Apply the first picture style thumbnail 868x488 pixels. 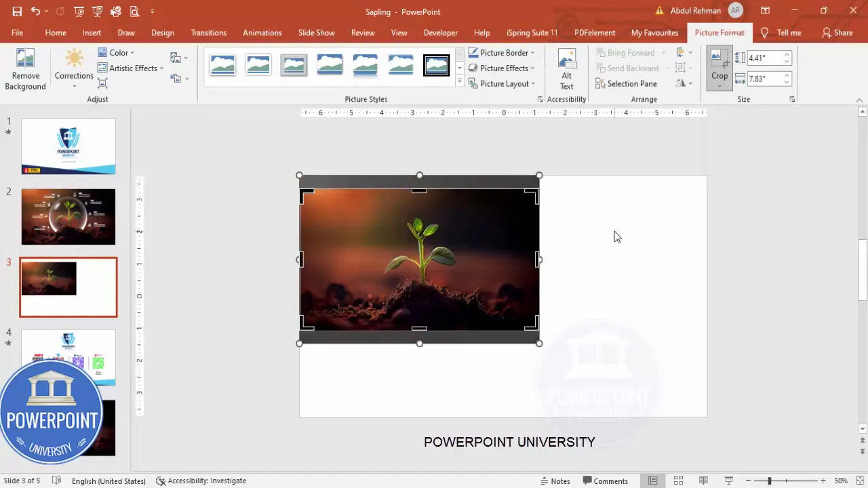[x=222, y=65]
